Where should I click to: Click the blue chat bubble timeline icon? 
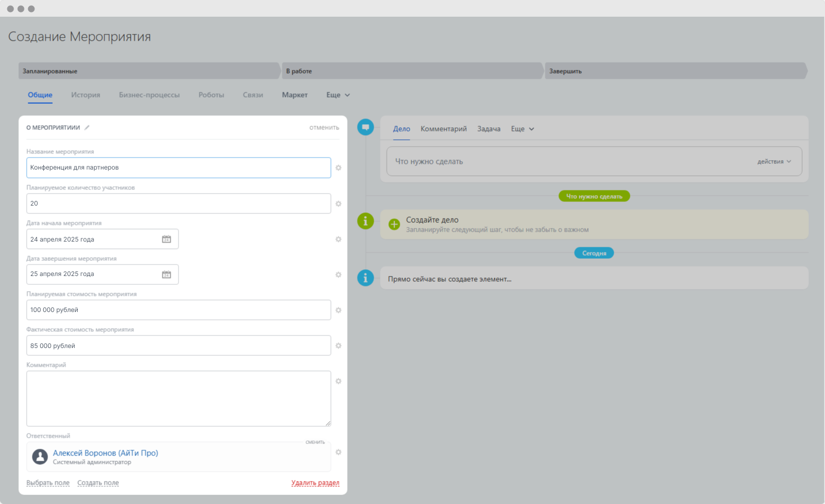[x=365, y=127]
